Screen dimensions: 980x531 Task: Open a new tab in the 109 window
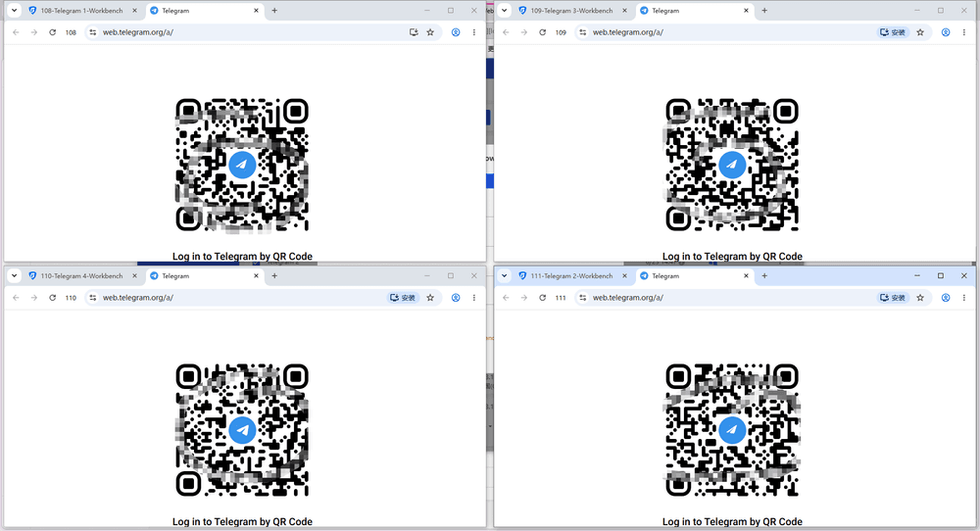click(x=764, y=11)
